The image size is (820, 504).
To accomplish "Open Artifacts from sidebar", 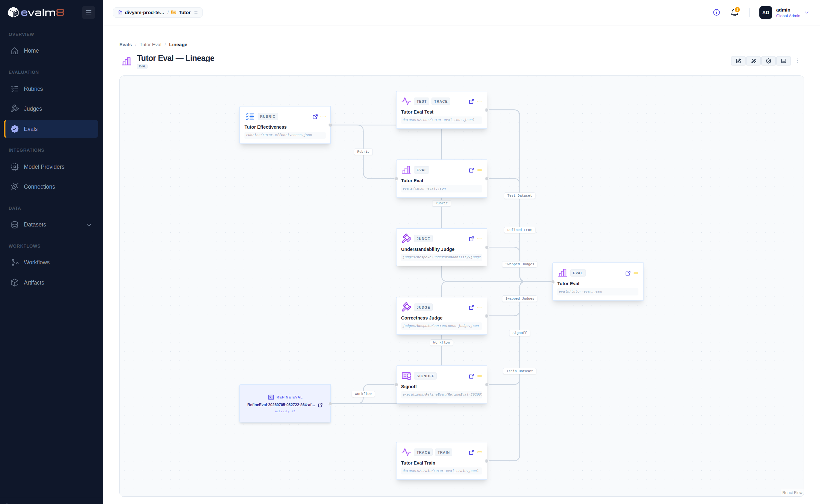I will pyautogui.click(x=51, y=283).
